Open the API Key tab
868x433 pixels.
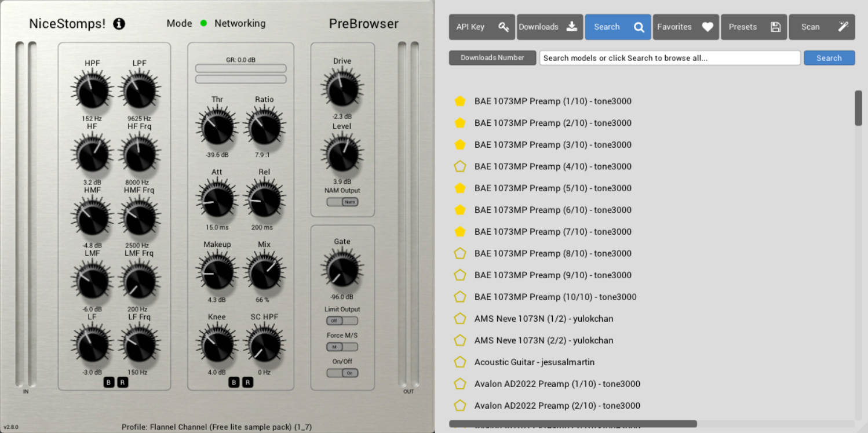[483, 27]
